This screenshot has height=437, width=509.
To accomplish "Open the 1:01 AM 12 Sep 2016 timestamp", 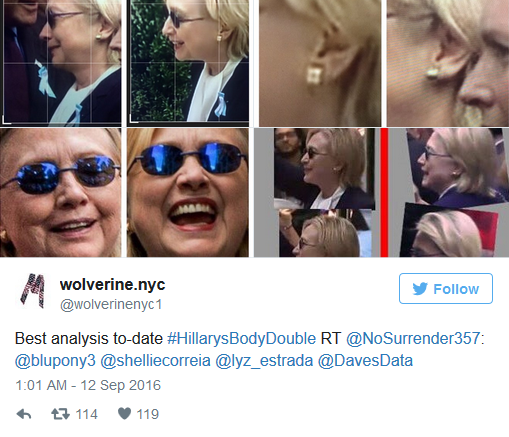I will tap(88, 385).
